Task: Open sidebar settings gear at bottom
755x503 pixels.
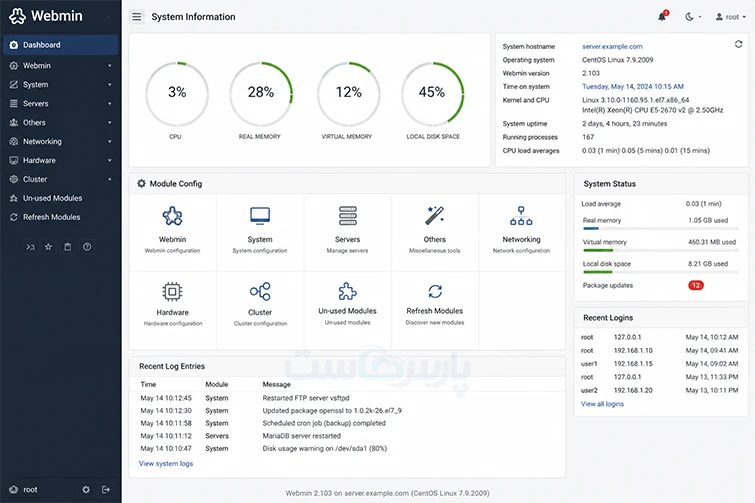Action: click(x=86, y=490)
